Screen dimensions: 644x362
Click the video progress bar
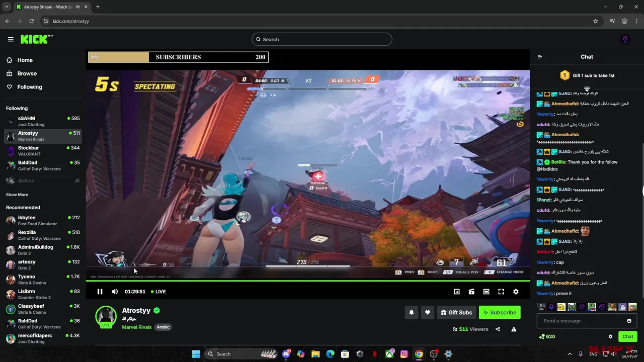click(x=307, y=281)
